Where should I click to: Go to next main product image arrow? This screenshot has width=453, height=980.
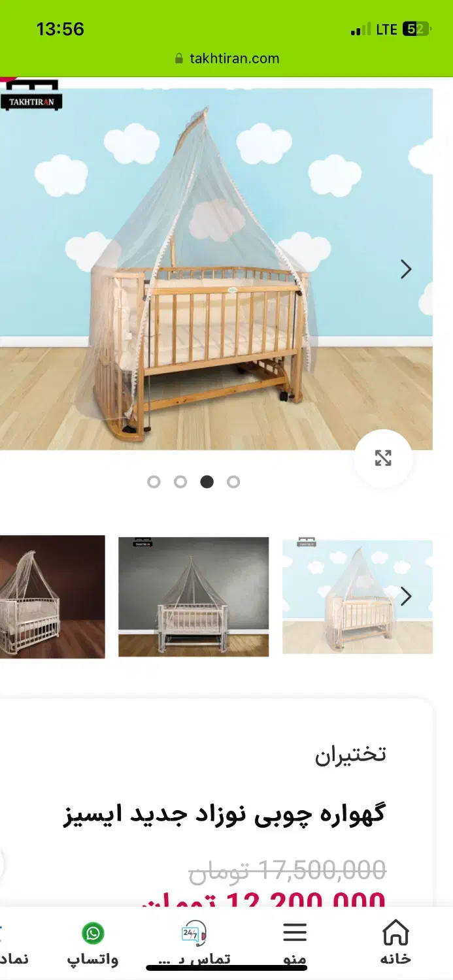click(406, 269)
